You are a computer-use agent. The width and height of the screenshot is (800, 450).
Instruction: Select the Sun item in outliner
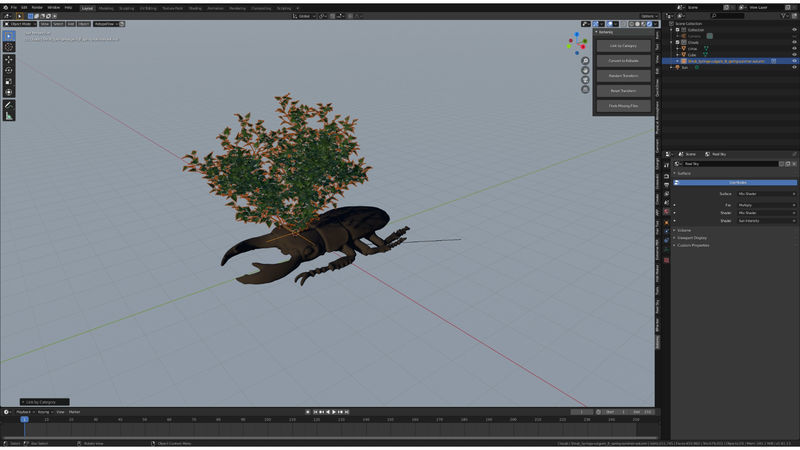(x=685, y=67)
